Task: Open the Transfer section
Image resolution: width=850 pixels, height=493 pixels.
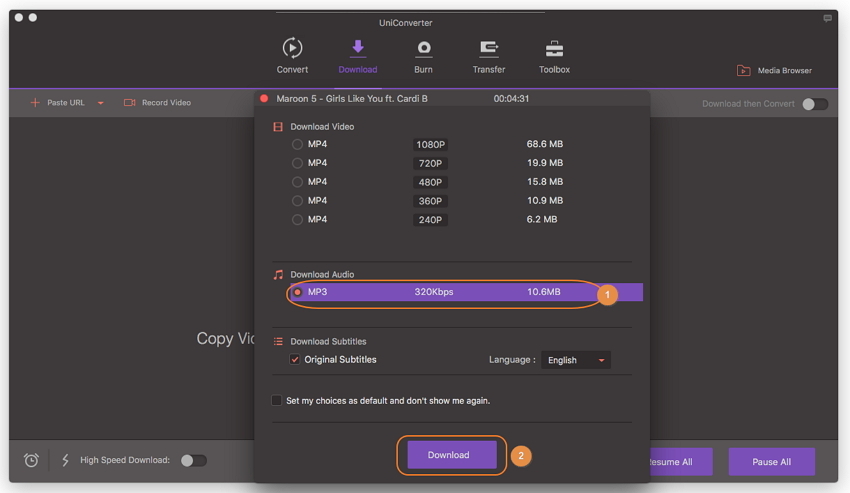Action: click(488, 55)
